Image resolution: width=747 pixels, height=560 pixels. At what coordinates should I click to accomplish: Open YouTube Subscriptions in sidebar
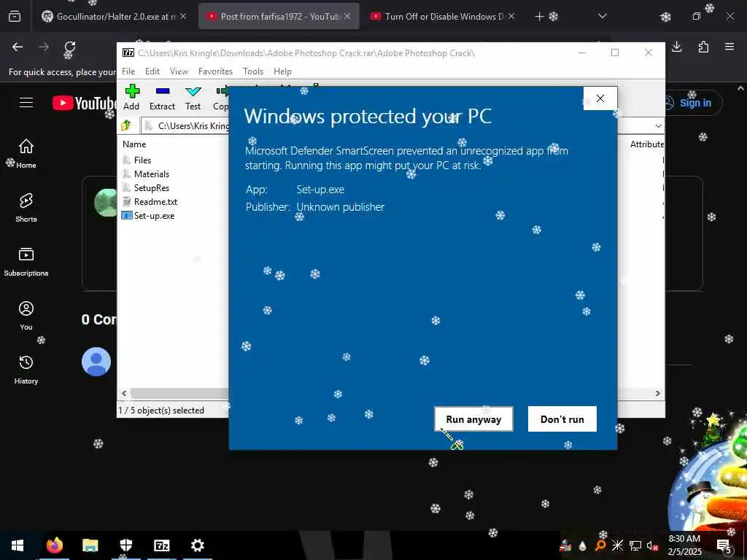(x=26, y=262)
